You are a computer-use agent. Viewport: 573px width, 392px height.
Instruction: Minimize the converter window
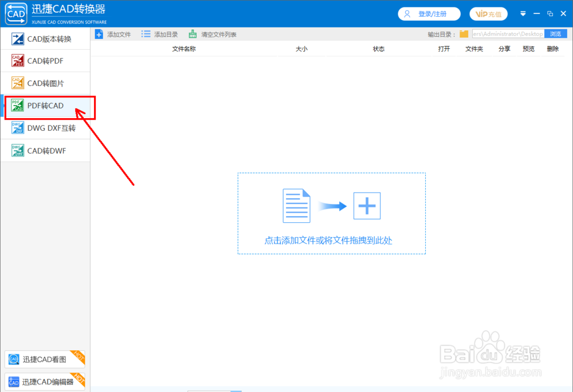click(536, 14)
